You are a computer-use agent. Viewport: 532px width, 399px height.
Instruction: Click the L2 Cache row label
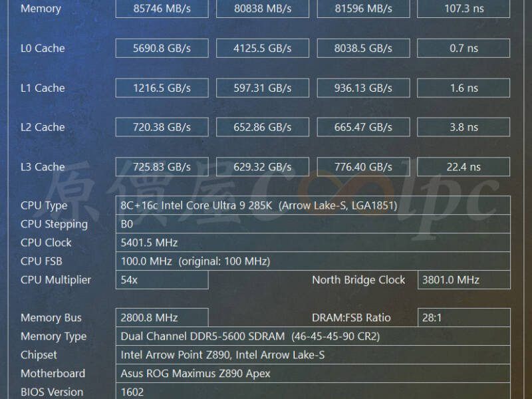43,127
